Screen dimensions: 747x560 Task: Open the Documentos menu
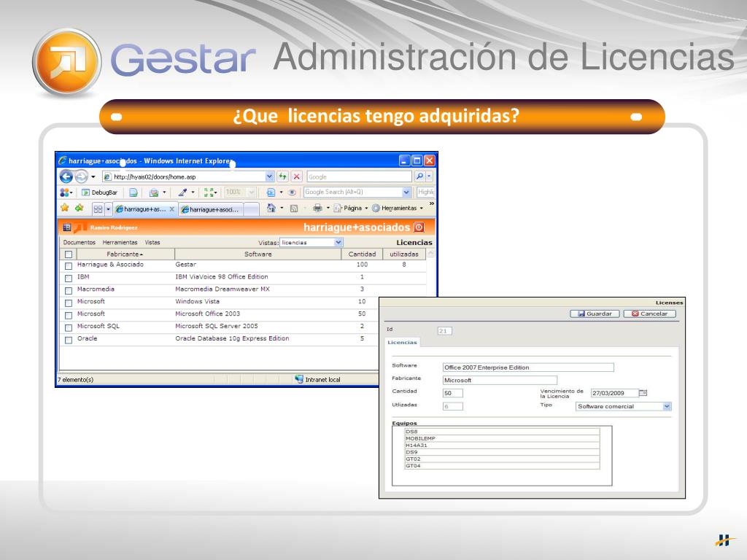pyautogui.click(x=79, y=242)
